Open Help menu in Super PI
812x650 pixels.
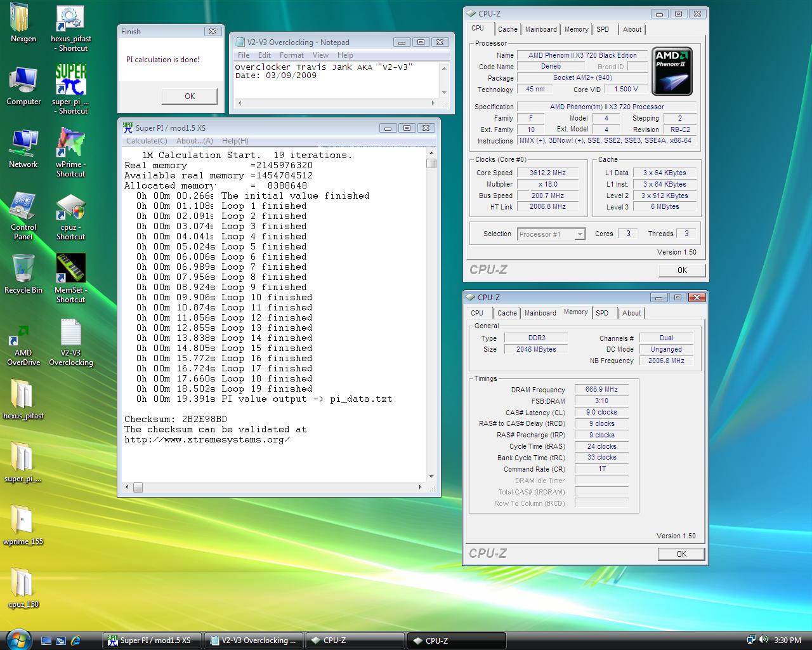(x=235, y=141)
